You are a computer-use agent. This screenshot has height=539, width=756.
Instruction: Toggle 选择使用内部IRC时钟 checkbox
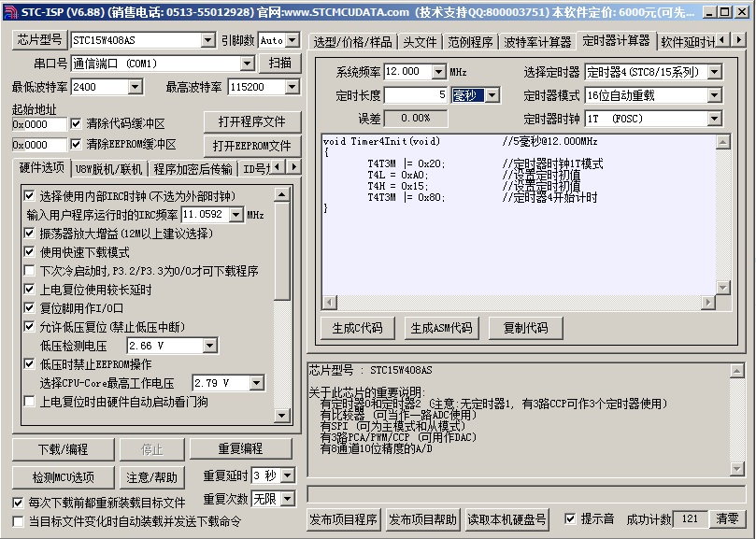[x=29, y=196]
